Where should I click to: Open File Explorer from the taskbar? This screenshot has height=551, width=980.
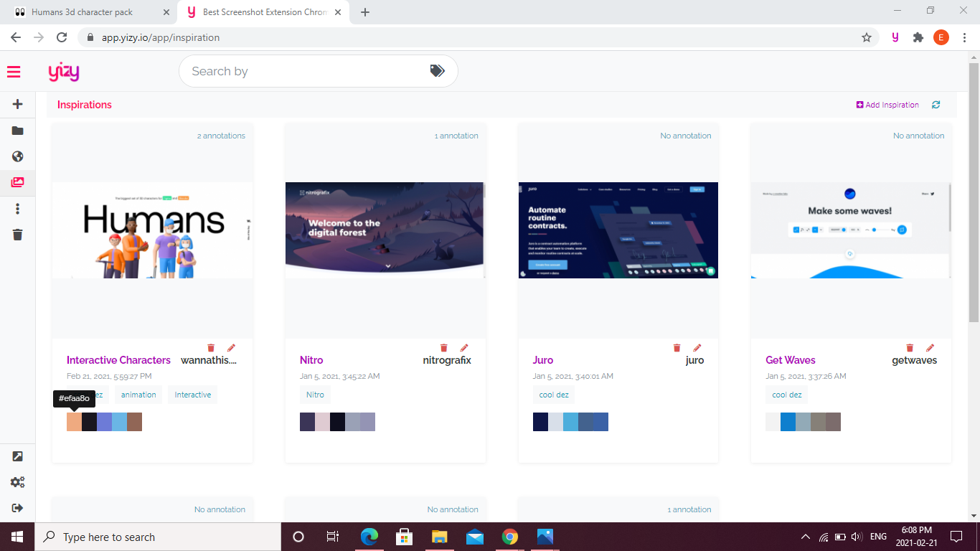440,537
